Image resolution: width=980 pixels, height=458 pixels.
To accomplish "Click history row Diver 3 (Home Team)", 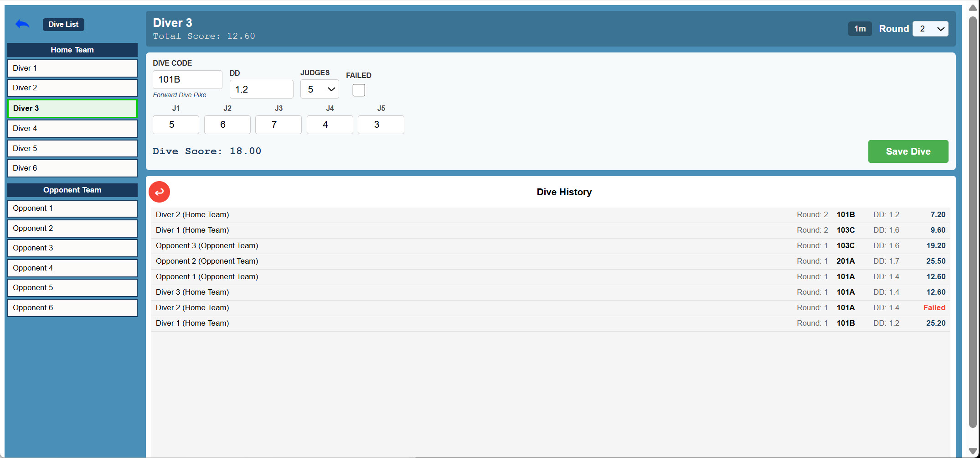I will (x=551, y=292).
